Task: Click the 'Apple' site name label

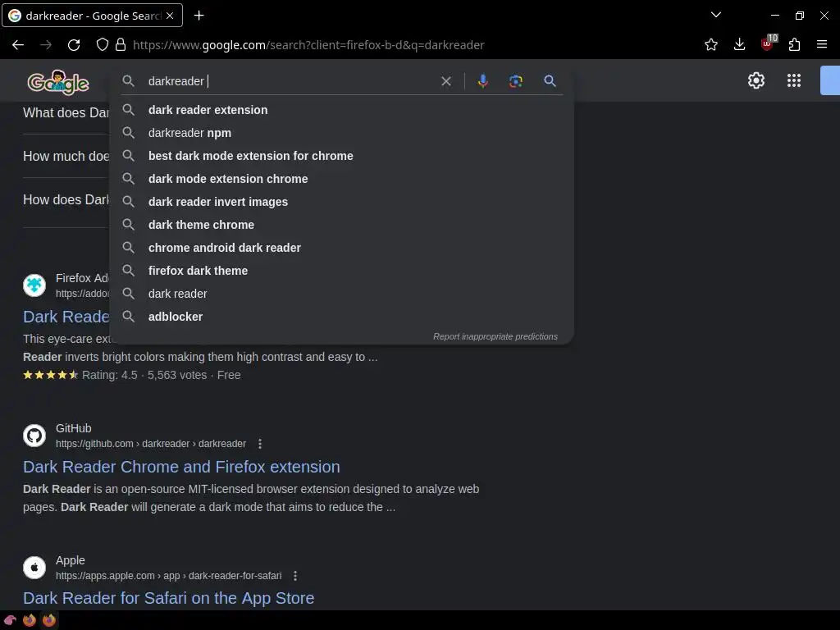Action: tap(71, 559)
